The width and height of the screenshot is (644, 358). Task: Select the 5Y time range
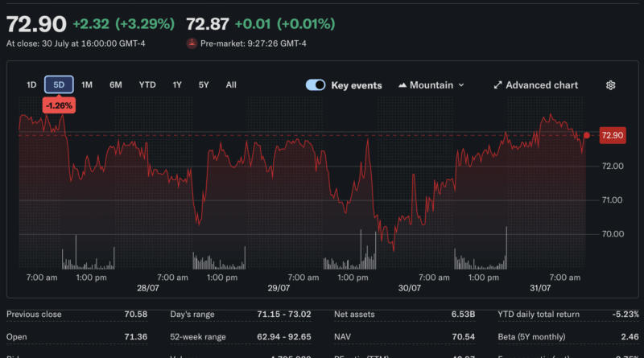point(204,84)
